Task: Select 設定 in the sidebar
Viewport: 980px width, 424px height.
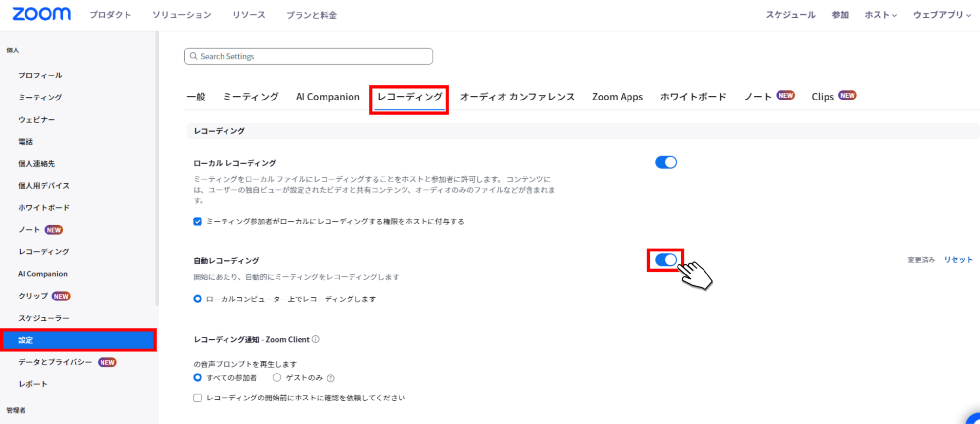Action: pyautogui.click(x=78, y=340)
